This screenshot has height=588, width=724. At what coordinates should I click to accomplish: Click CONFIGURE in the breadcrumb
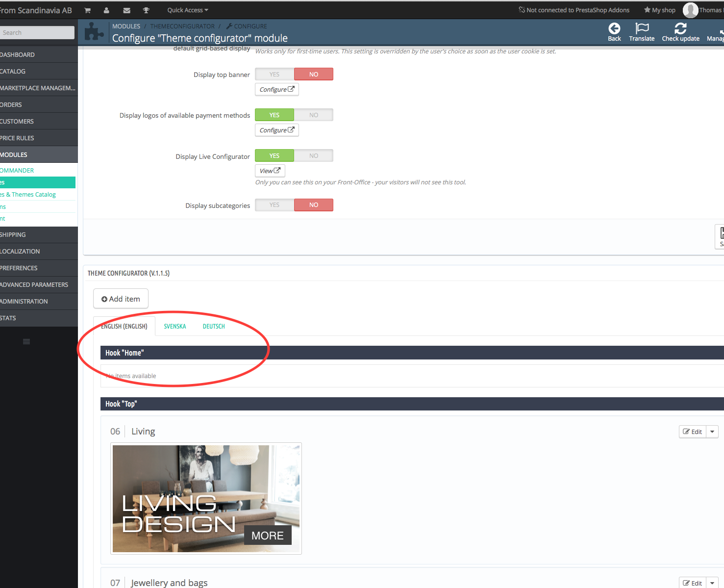tap(247, 26)
